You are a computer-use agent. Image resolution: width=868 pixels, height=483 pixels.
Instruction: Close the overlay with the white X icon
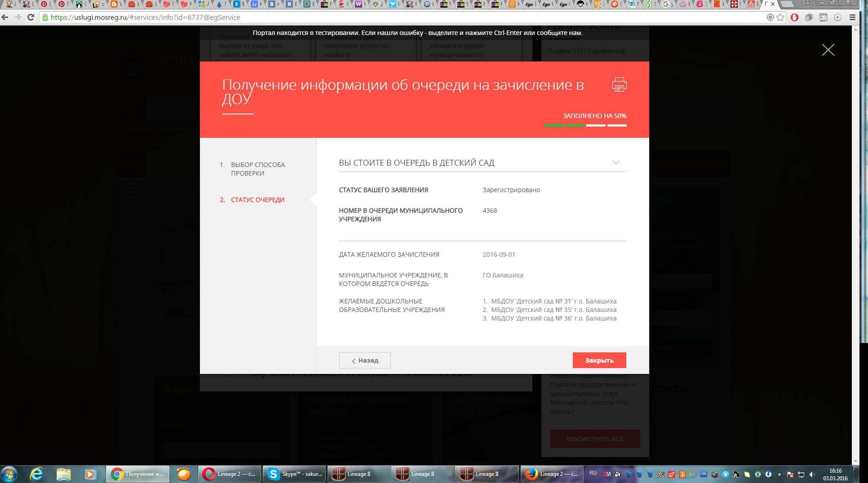(x=828, y=50)
